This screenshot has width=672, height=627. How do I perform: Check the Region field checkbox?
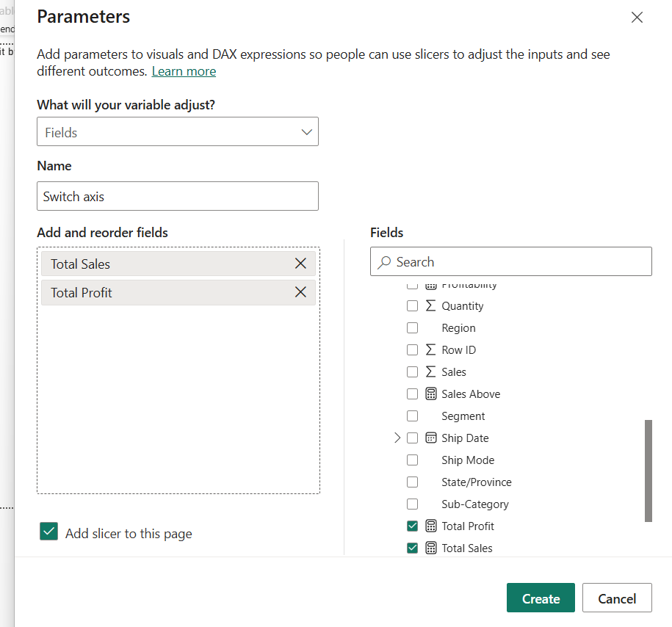(x=412, y=328)
